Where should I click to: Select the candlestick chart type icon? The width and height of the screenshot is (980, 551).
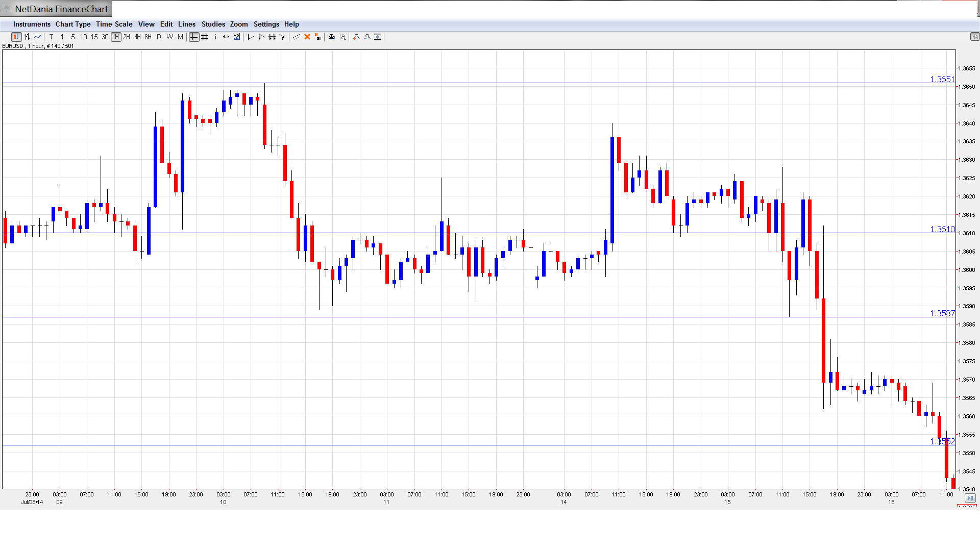pyautogui.click(x=16, y=37)
